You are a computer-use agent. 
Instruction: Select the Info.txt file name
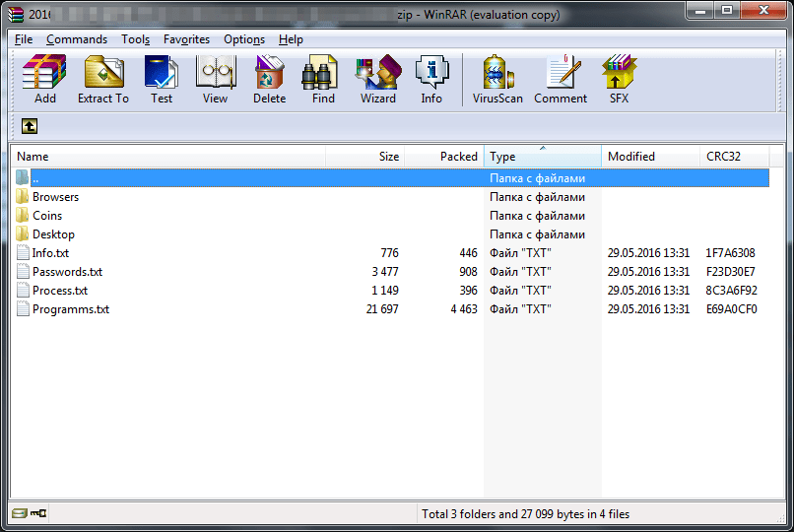(50, 253)
